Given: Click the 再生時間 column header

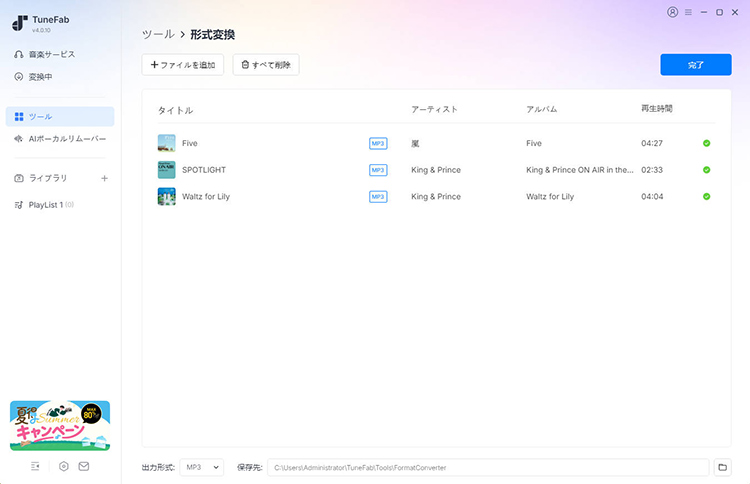Looking at the screenshot, I should coord(657,109).
